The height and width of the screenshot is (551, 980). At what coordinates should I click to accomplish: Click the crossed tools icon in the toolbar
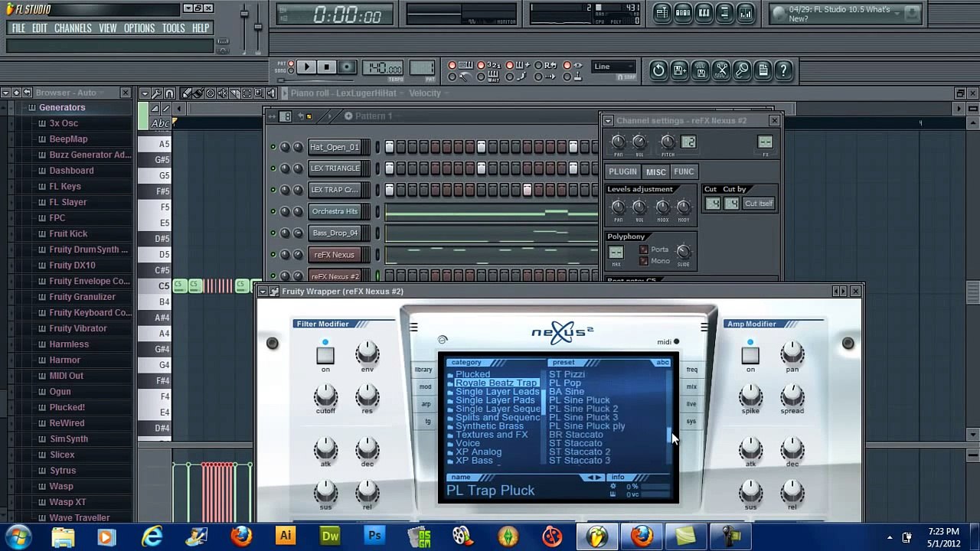(721, 70)
